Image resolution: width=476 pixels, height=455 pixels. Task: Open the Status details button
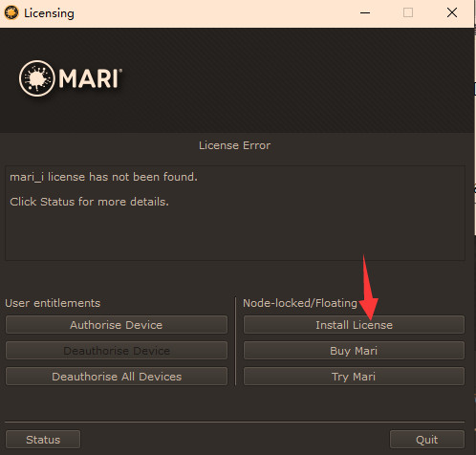43,440
